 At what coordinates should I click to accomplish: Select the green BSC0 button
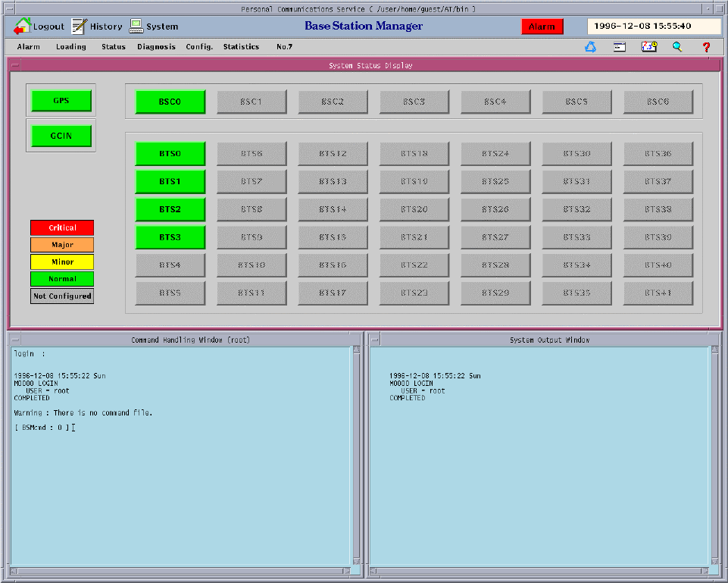pos(170,102)
